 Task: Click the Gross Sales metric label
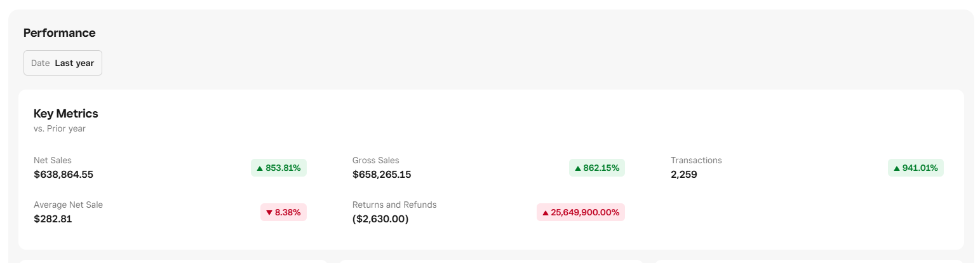pyautogui.click(x=376, y=160)
